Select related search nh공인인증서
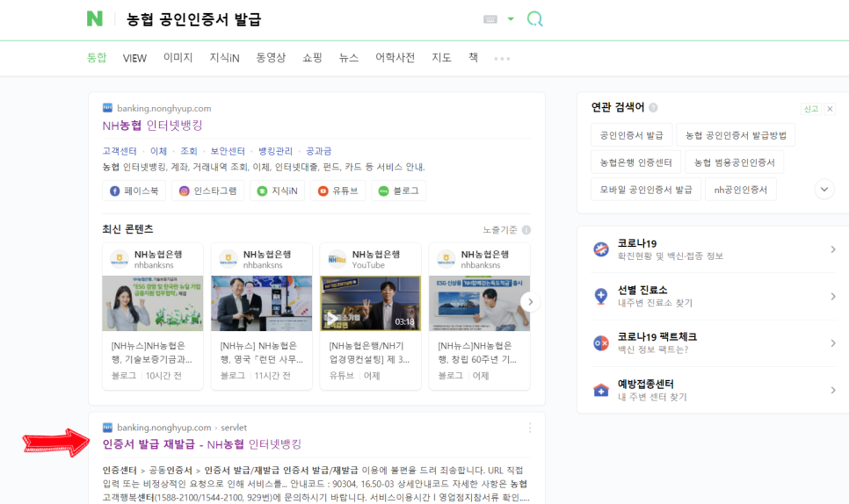This screenshot has width=849, height=504. coord(741,190)
